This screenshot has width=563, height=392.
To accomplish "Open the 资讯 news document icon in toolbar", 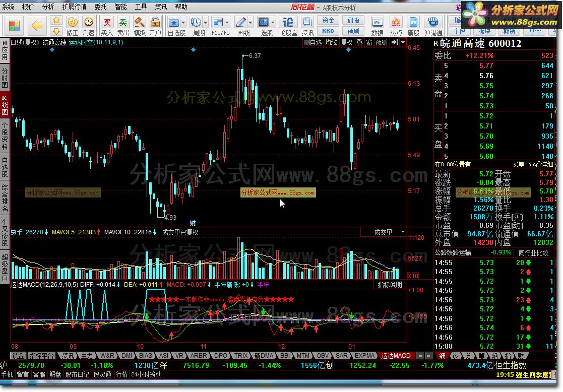I will point(307,22).
